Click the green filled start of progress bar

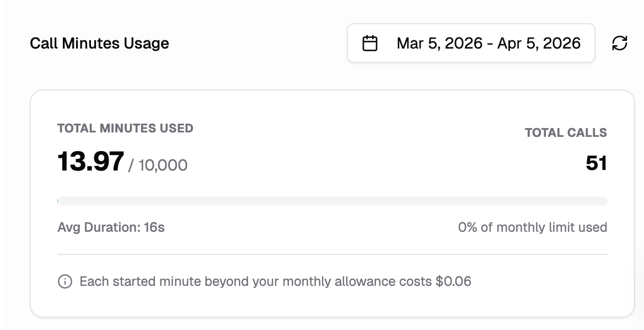click(x=58, y=201)
